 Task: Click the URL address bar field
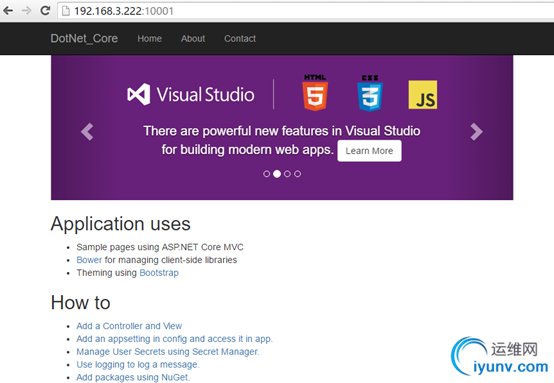click(306, 11)
